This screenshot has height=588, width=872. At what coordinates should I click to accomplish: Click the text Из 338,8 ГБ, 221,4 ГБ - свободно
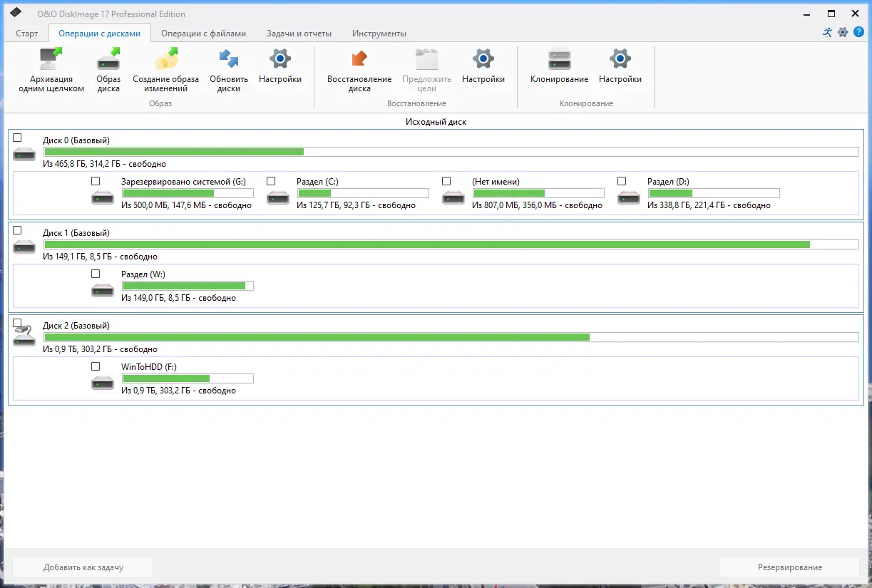709,205
